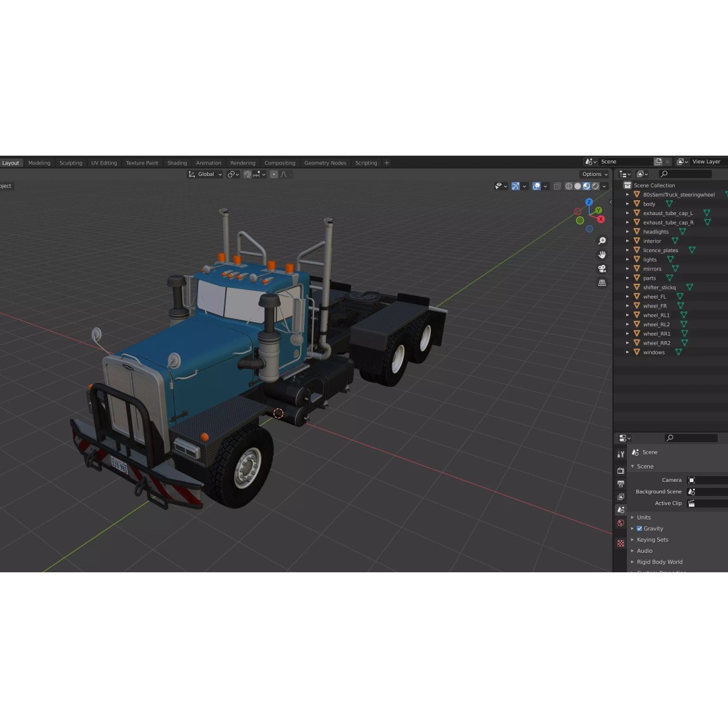The image size is (728, 728).
Task: Click the properties editor search field
Action: (x=692, y=438)
